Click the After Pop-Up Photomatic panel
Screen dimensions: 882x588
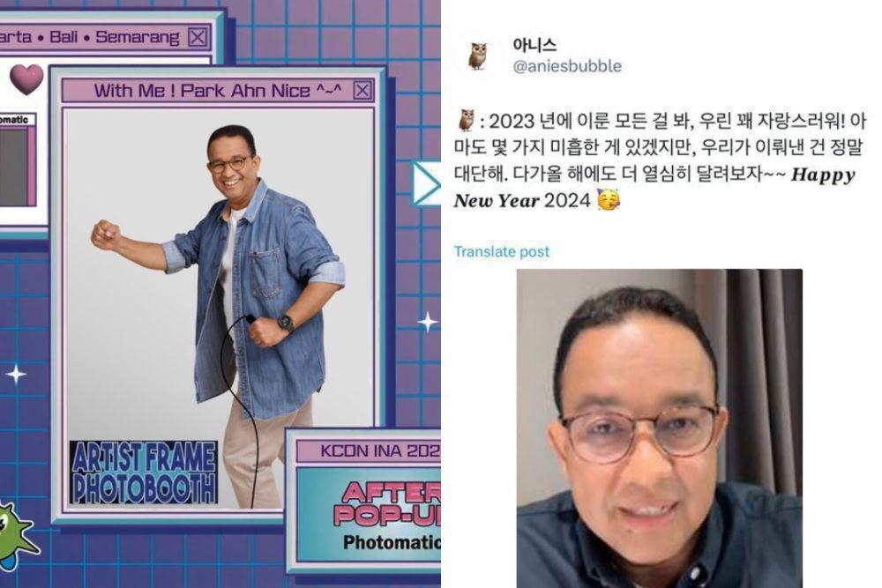370,514
